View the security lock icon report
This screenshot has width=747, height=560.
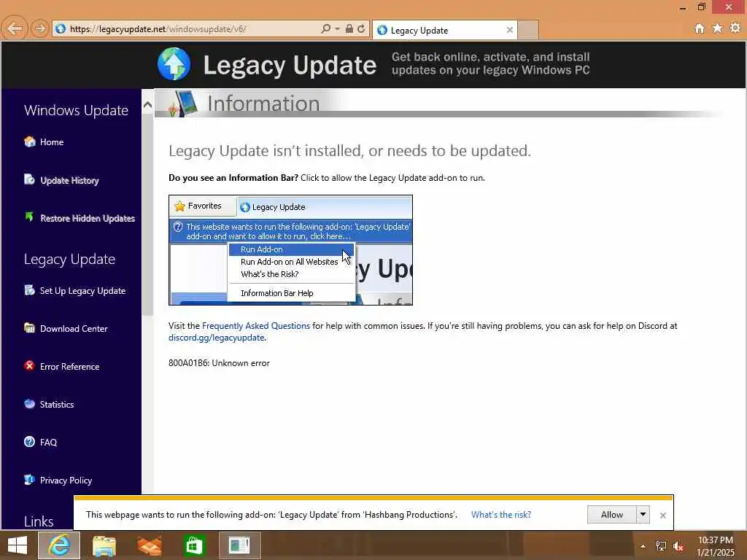click(x=349, y=28)
